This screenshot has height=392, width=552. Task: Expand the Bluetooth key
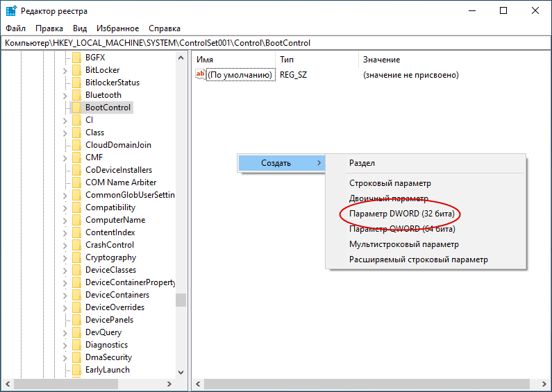tap(65, 95)
